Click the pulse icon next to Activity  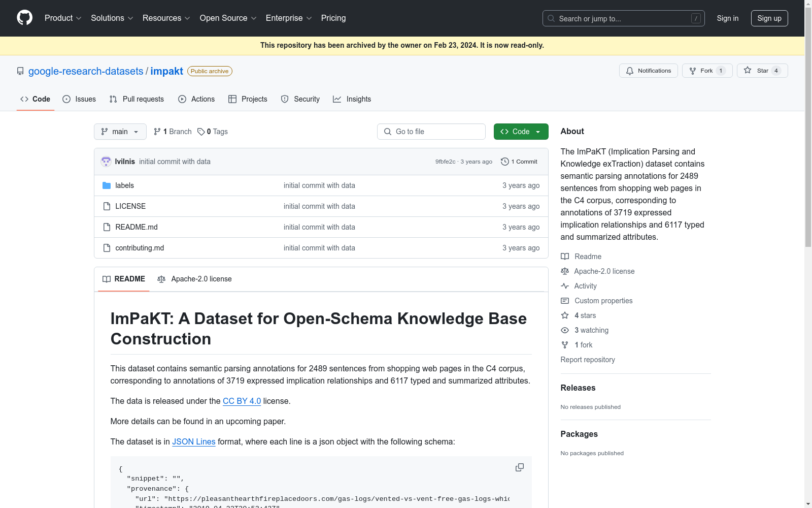coord(565,286)
